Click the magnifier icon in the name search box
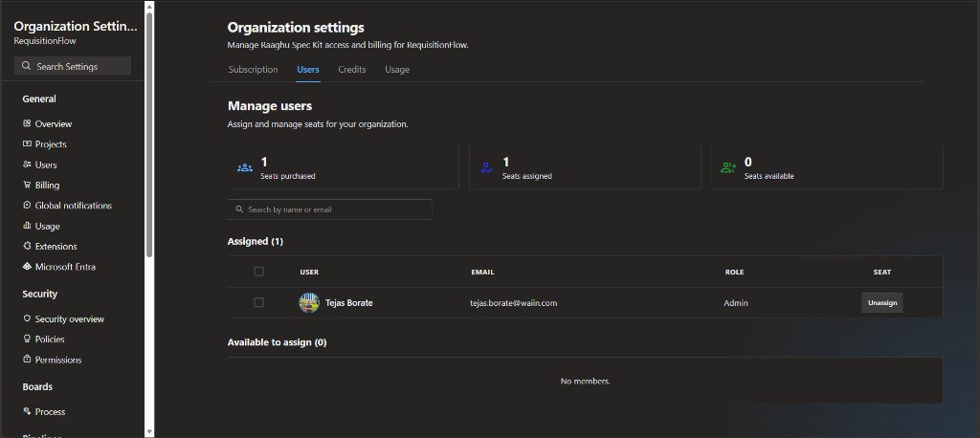This screenshot has width=980, height=438. click(x=239, y=209)
